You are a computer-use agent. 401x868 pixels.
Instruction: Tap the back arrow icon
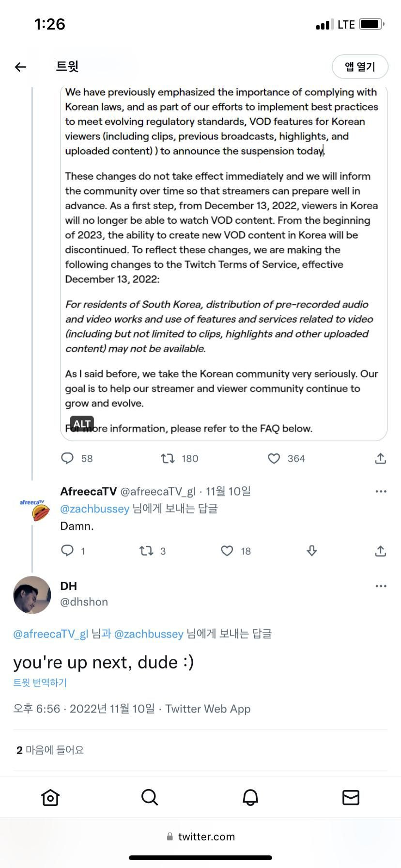(x=20, y=67)
